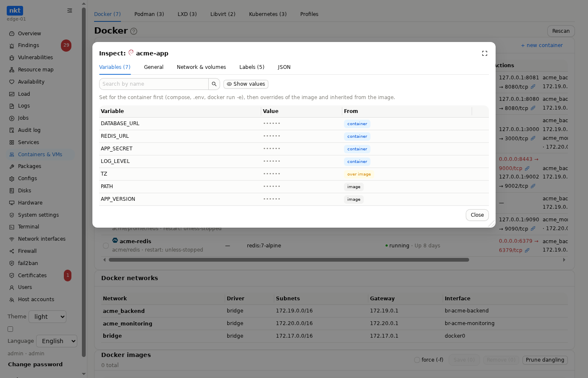Open Overview from the sidebar icon
Screen dimensions: 588x378
12,34
